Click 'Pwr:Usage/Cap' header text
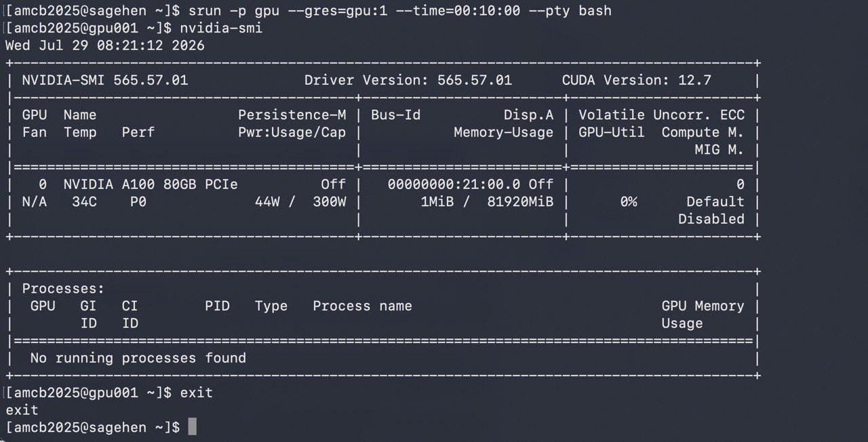The width and height of the screenshot is (868, 442). coord(292,133)
